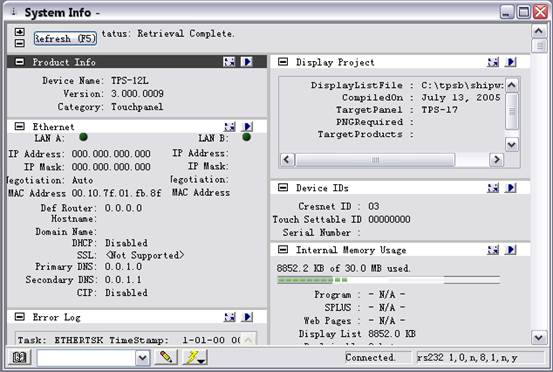Click the Cresnet ID value 03
553x372 pixels.
(x=373, y=206)
